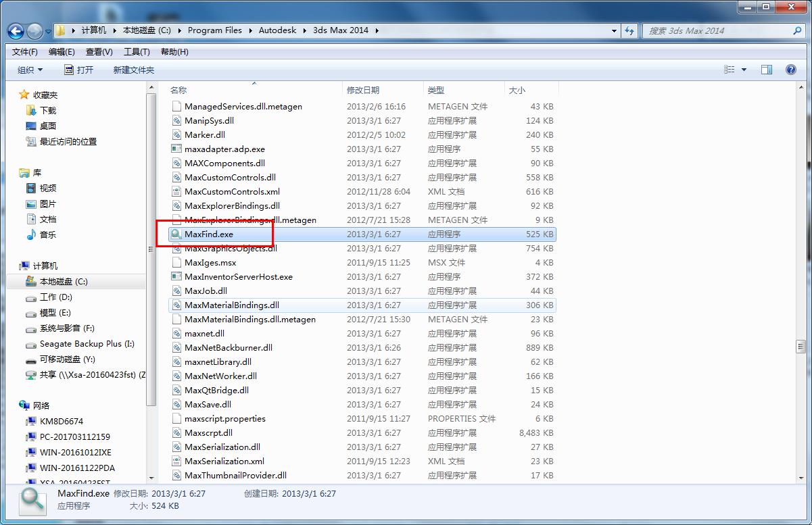Click the Forward navigation arrow
Screen dimensions: 812x525
[x=34, y=30]
